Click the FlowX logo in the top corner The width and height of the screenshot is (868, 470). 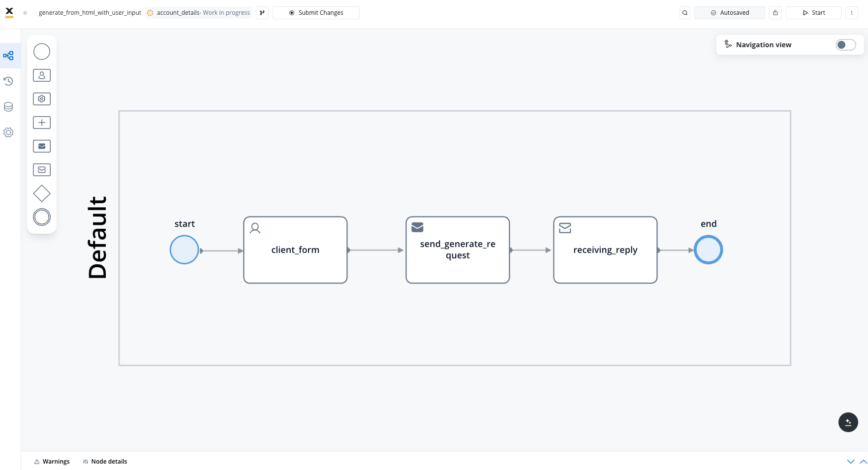click(x=9, y=12)
